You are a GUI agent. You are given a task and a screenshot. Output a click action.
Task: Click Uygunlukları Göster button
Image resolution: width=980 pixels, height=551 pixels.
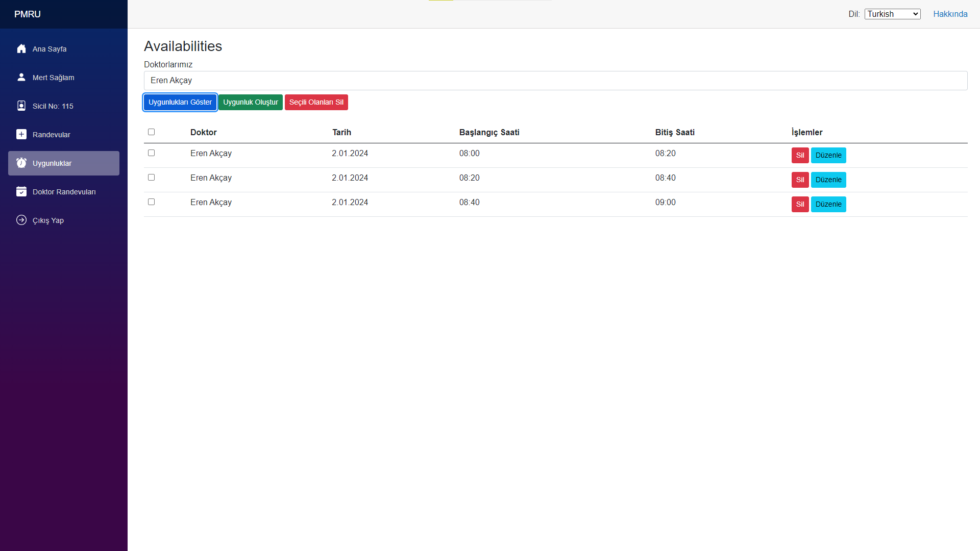coord(180,103)
